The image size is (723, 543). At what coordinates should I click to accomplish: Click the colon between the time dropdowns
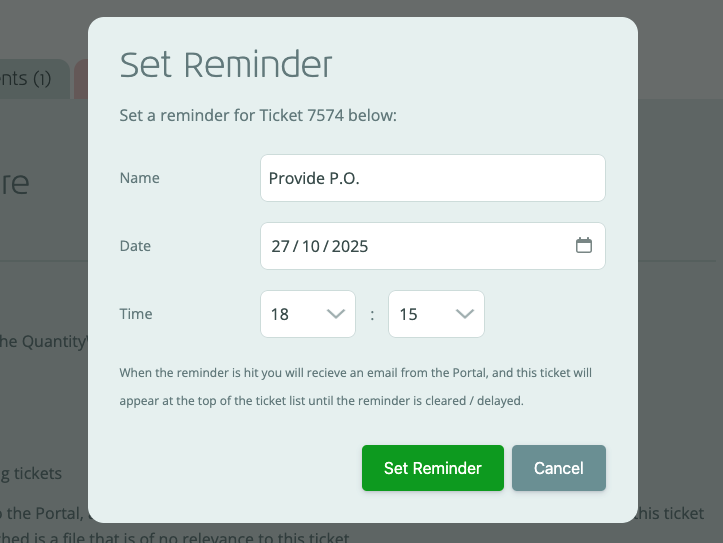pos(372,315)
